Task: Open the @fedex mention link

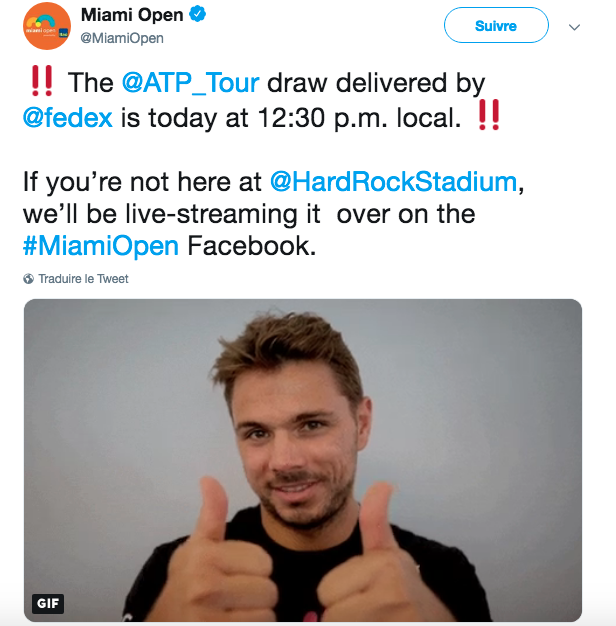Action: pos(68,118)
